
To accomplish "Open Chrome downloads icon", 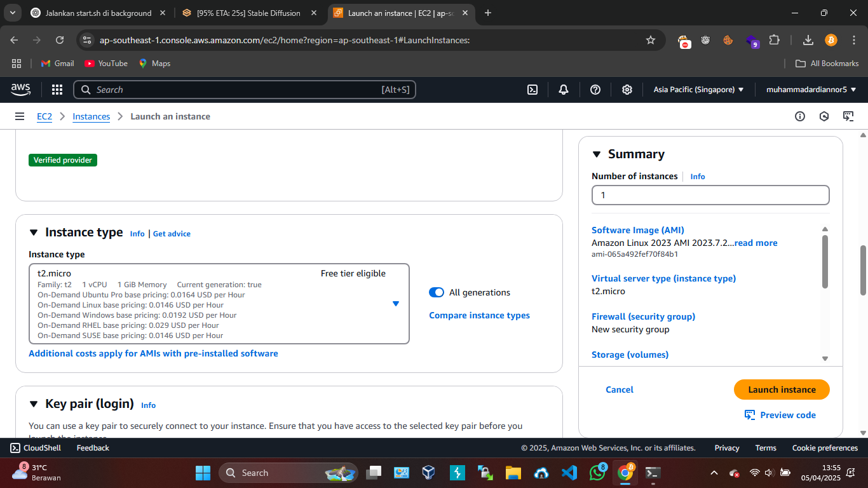I will 808,40.
